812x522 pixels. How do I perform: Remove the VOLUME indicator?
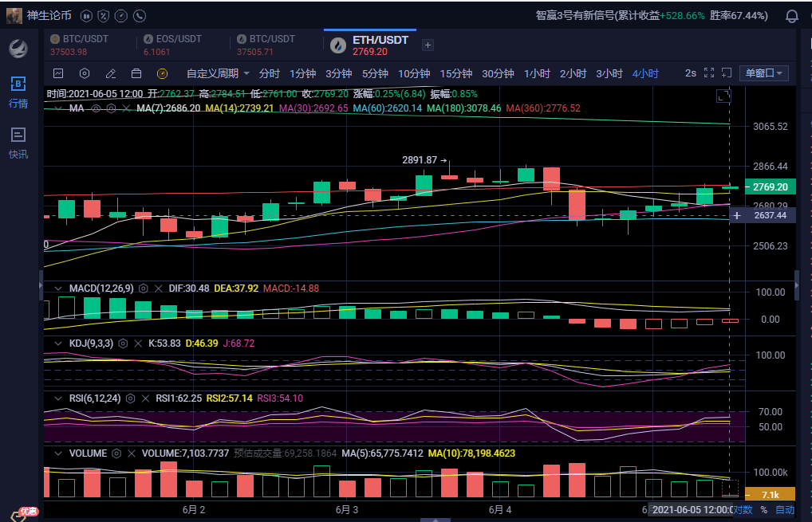[132, 453]
